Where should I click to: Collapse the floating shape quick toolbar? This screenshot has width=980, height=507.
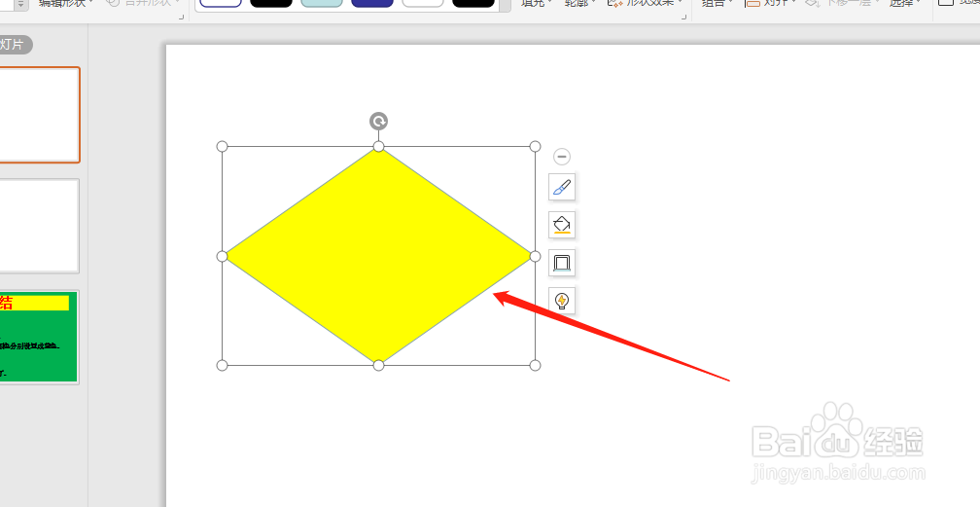point(562,157)
